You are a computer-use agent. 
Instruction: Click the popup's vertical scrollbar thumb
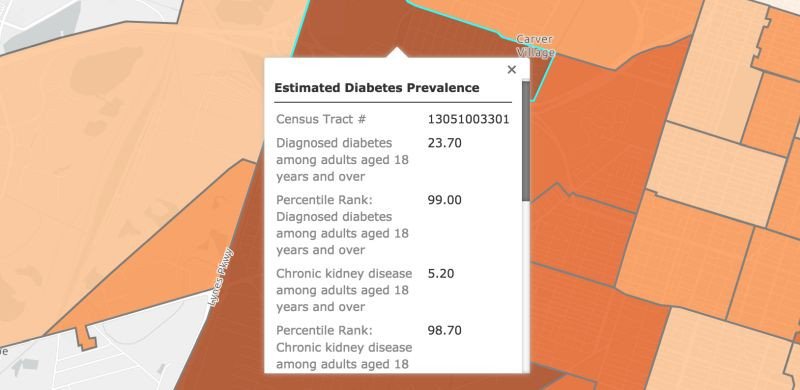(526, 141)
